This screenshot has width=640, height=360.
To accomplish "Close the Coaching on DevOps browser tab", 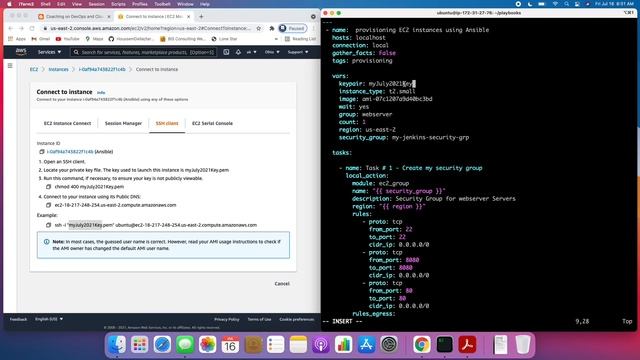I will click(x=109, y=17).
